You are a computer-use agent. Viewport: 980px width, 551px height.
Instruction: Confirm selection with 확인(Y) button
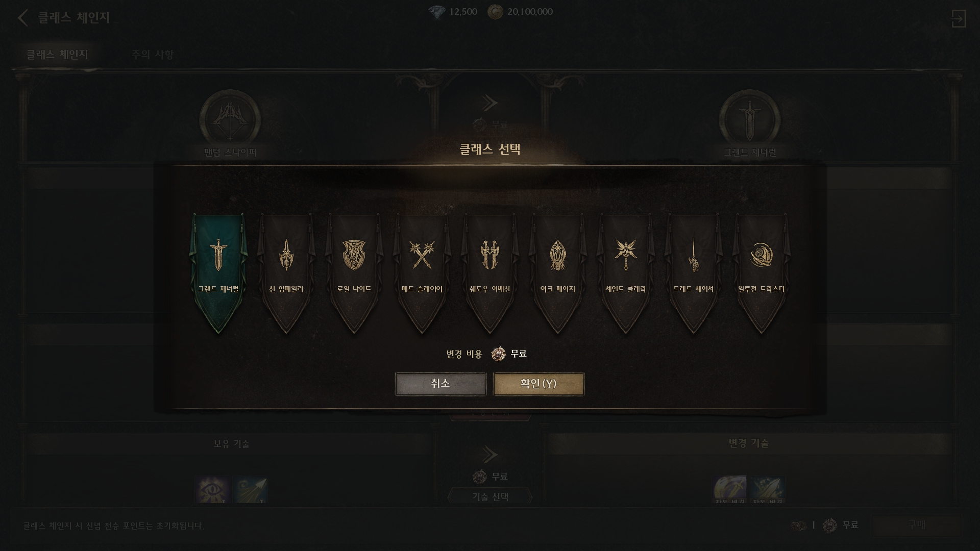pos(538,384)
